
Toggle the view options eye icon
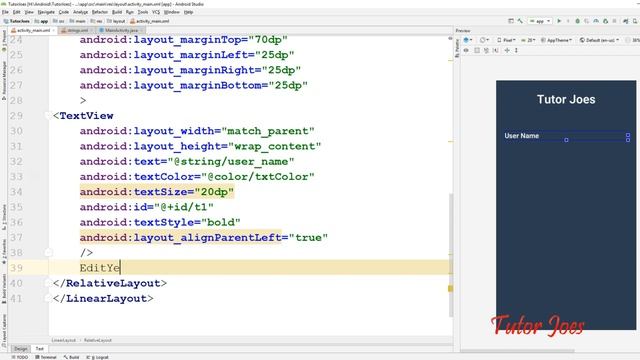pos(467,50)
